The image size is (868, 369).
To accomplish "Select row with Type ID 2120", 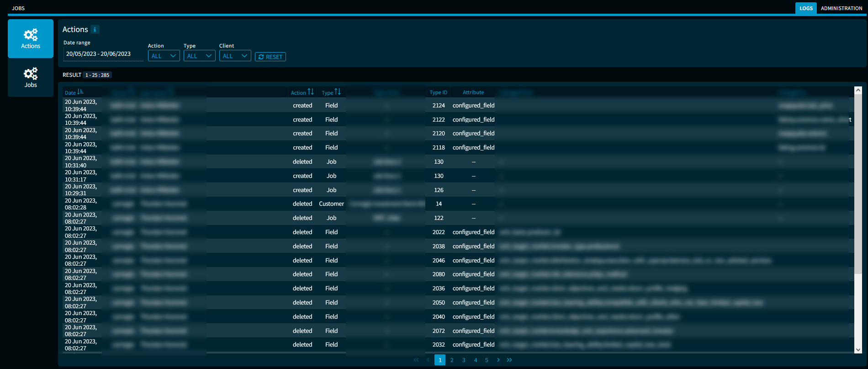I will click(x=458, y=134).
